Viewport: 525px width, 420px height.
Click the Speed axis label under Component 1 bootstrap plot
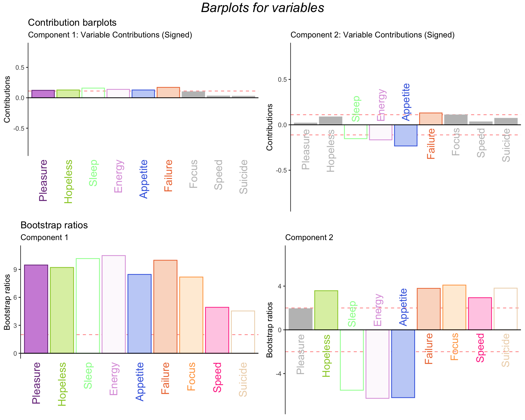pos(217,377)
